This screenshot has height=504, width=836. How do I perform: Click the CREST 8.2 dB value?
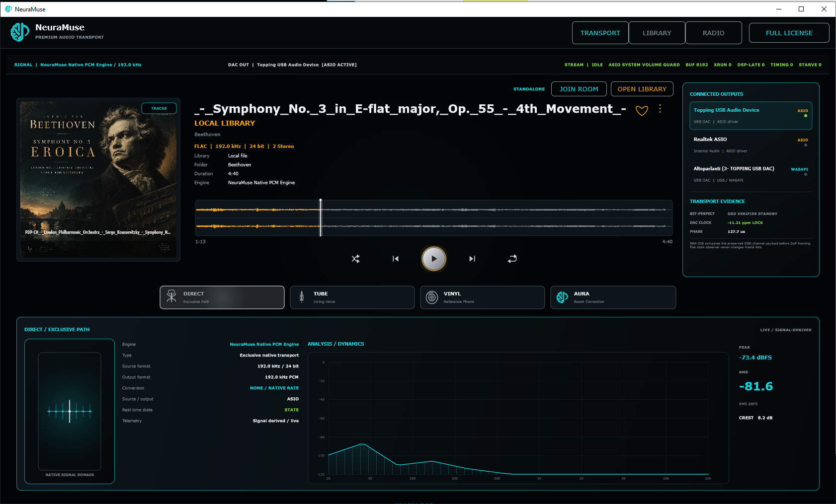(755, 418)
